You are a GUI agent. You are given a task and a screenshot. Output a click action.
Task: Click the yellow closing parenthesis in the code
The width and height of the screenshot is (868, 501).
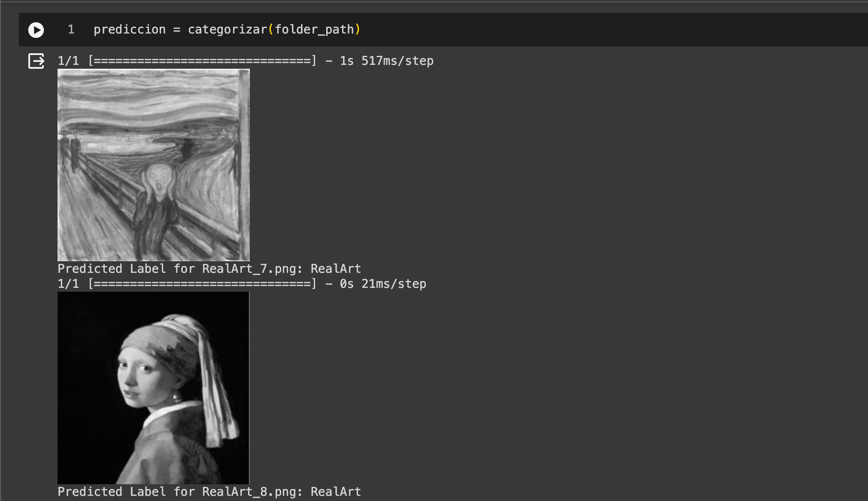coord(358,30)
